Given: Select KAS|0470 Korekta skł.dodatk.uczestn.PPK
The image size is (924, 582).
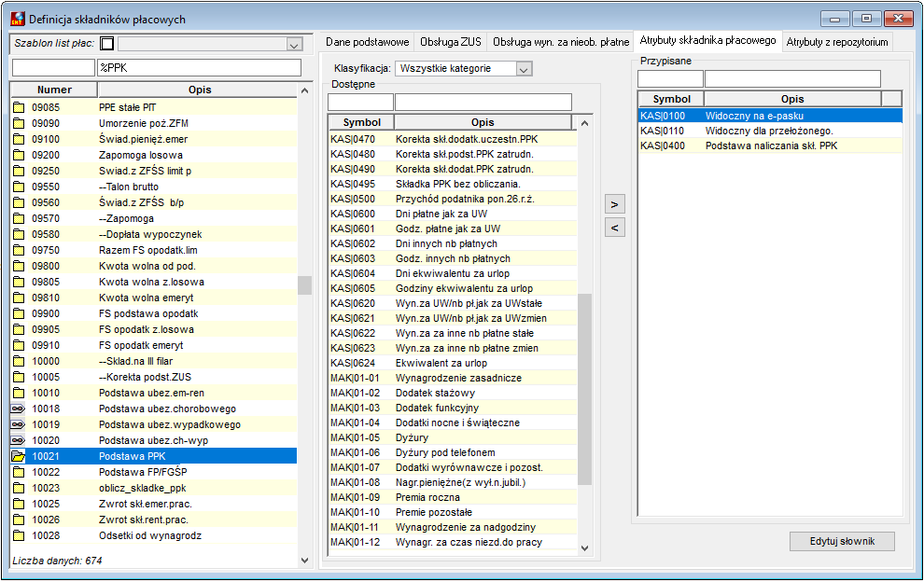Looking at the screenshot, I should (x=453, y=139).
